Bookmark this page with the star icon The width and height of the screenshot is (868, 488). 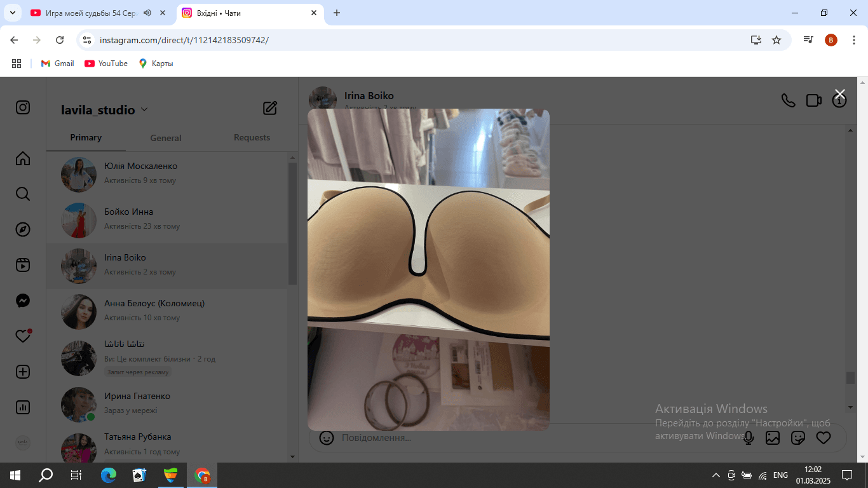(x=776, y=40)
